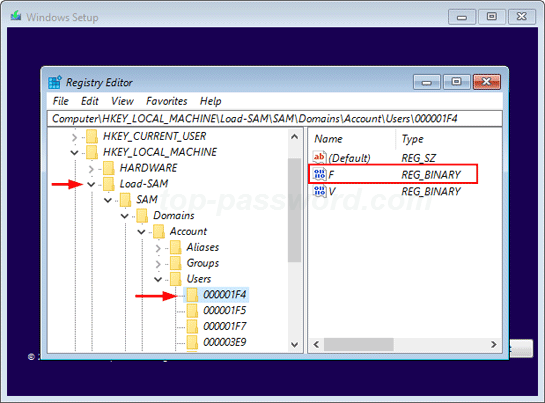
Task: Open the Edit menu
Action: click(x=90, y=101)
